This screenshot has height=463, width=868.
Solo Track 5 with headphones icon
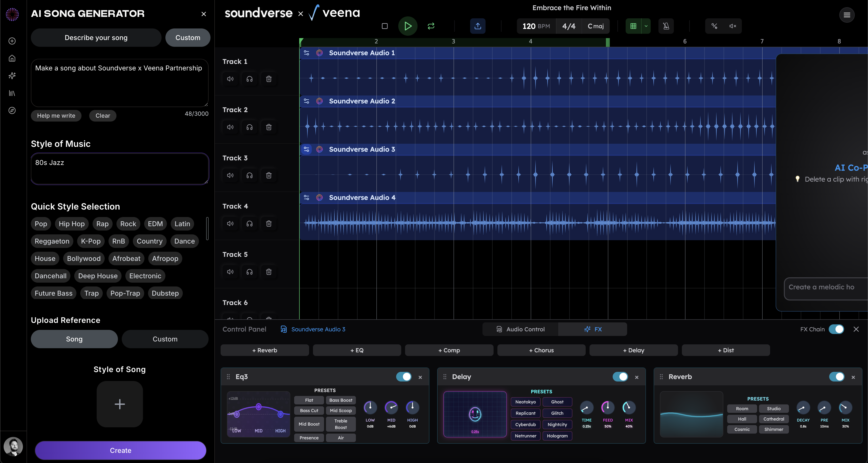(249, 272)
